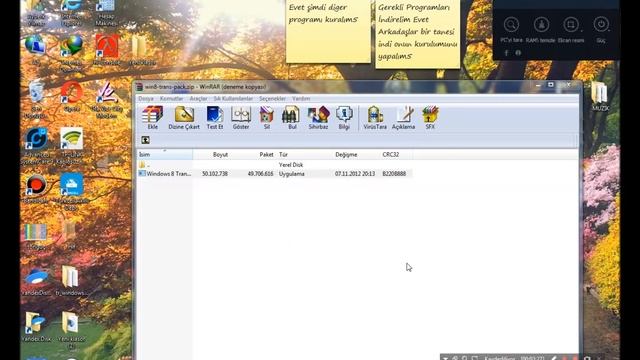640x360 pixels.
Task: Click Dizine Çıkart extract toolbar icon
Action: pos(184,118)
